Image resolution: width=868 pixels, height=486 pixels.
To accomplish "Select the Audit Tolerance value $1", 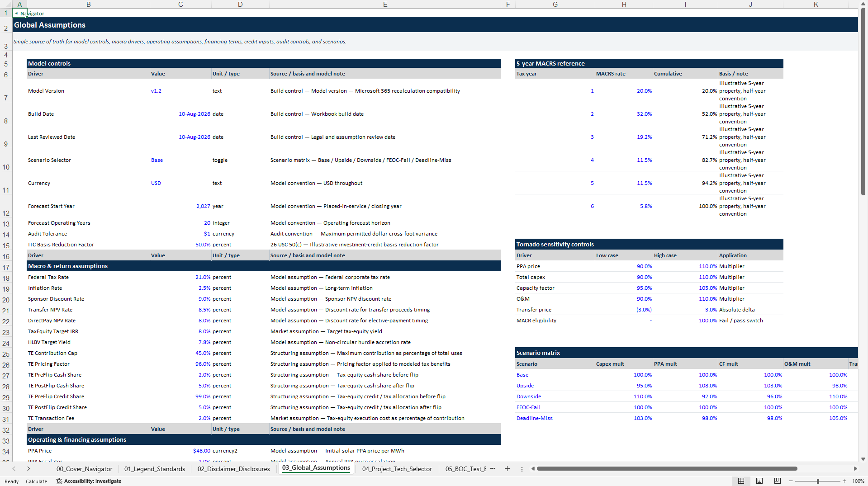I will [x=180, y=234].
